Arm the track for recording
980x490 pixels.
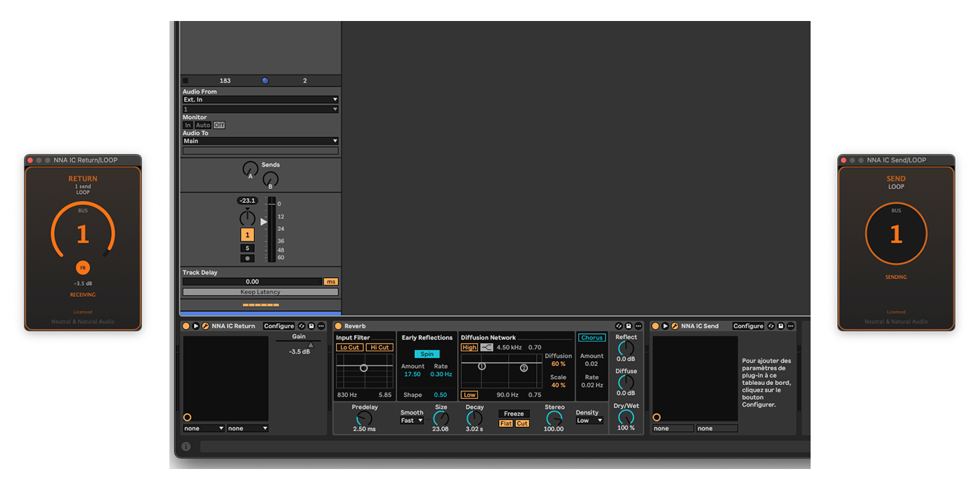pos(248,258)
